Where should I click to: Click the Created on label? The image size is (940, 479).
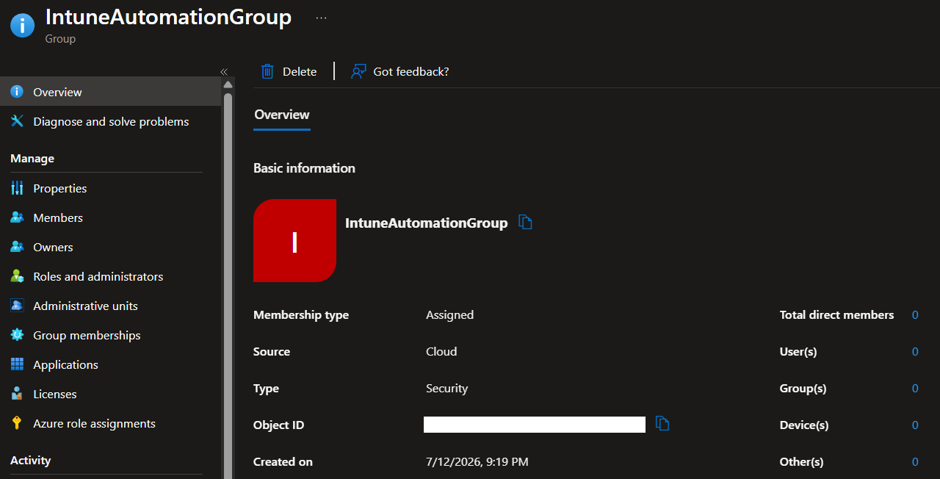[x=283, y=462]
